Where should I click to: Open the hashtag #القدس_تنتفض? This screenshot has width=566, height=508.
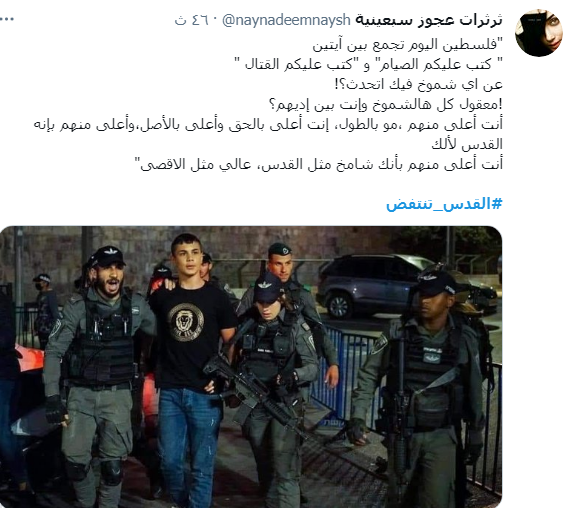[x=444, y=204]
